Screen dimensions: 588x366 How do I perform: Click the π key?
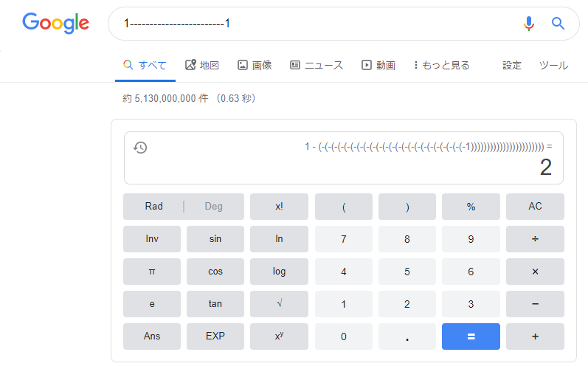(152, 272)
